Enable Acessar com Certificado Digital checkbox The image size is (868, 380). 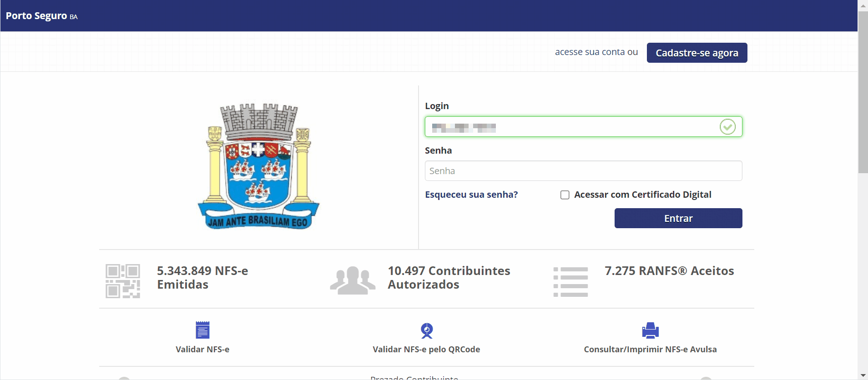point(565,195)
